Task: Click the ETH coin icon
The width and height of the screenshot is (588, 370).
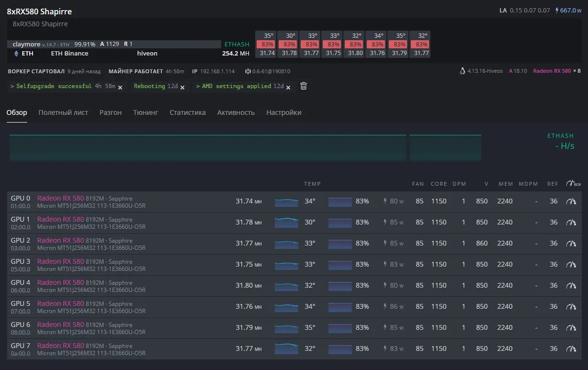Action: 16,54
